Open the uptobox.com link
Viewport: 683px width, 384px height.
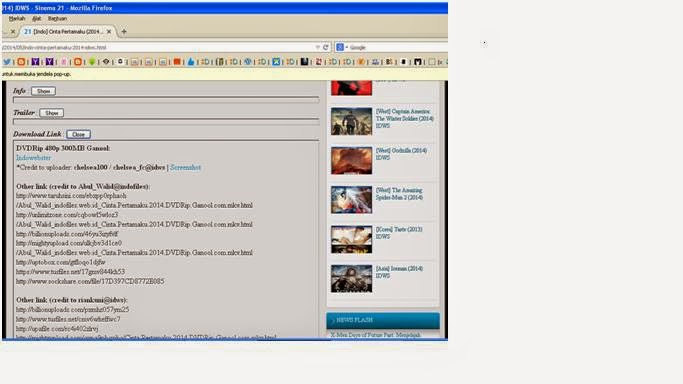click(x=61, y=262)
